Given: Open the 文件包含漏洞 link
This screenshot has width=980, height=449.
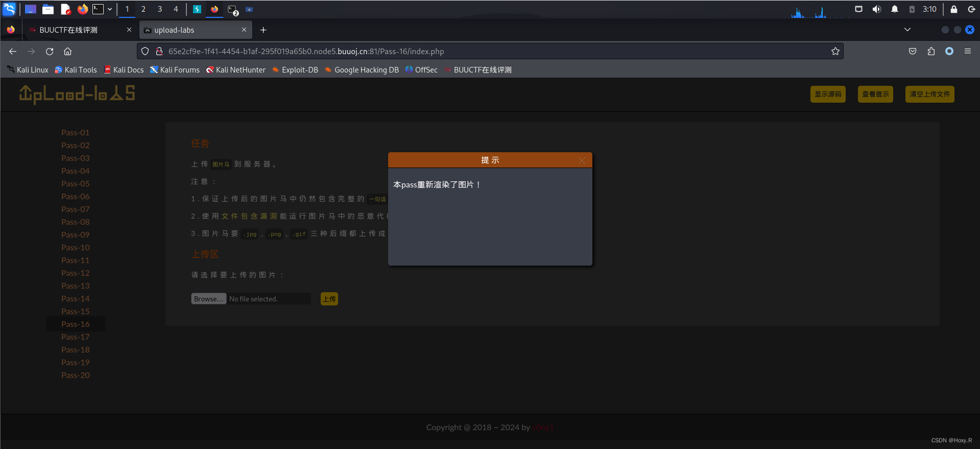Looking at the screenshot, I should click(x=249, y=216).
